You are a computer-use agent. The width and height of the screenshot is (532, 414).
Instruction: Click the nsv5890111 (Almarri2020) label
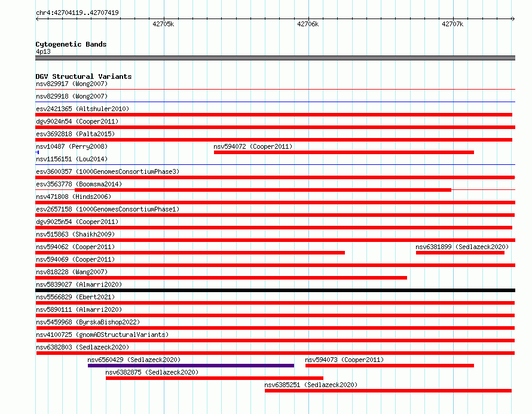[x=79, y=309]
